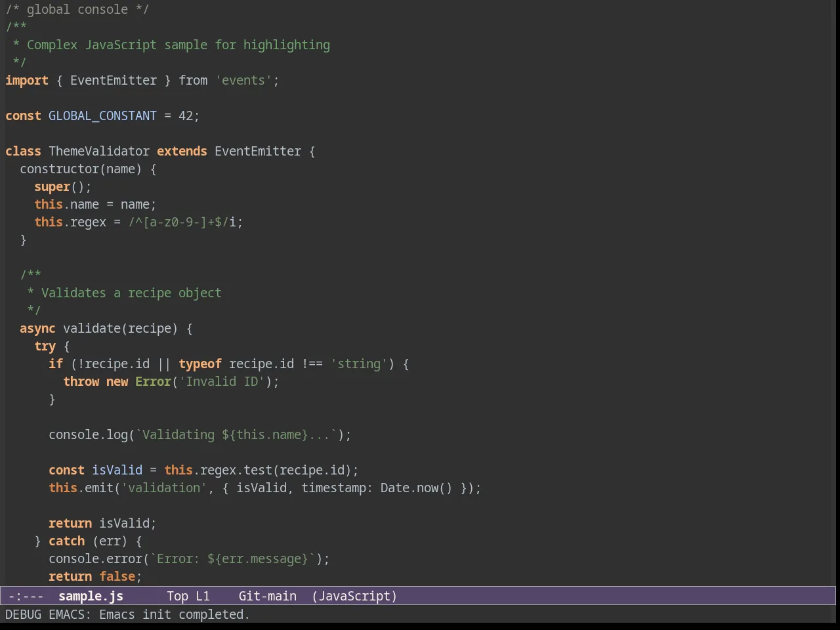Click the Error type in throw statement
This screenshot has width=840, height=630.
(x=153, y=381)
